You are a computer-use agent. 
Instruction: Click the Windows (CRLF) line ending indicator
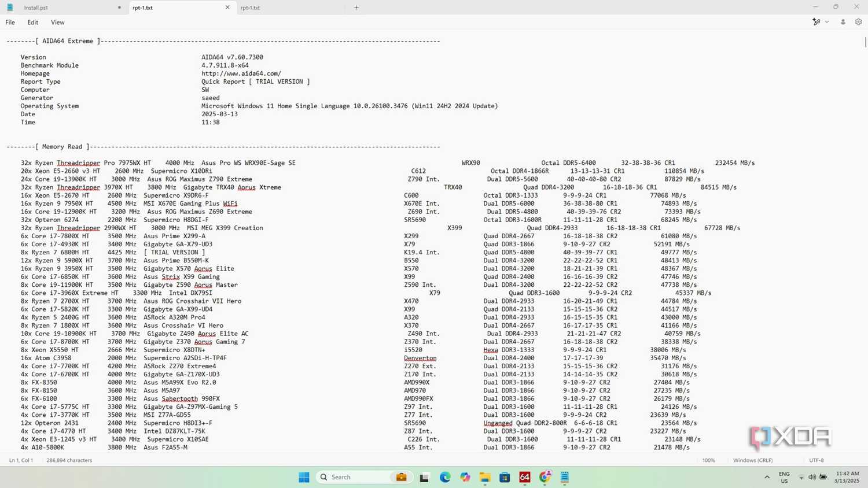(x=753, y=460)
